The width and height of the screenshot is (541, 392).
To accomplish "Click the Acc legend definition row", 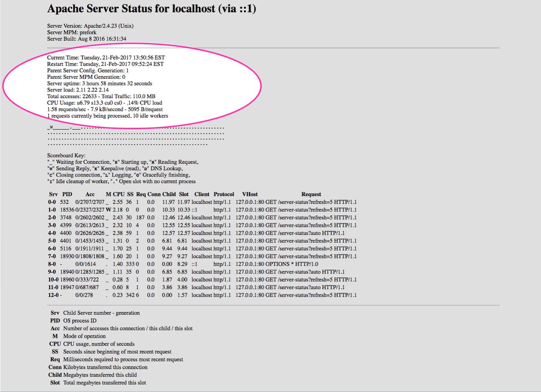I will [124, 328].
